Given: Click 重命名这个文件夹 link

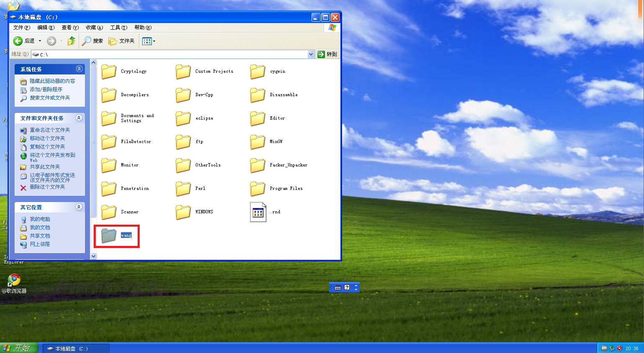Looking at the screenshot, I should point(50,130).
